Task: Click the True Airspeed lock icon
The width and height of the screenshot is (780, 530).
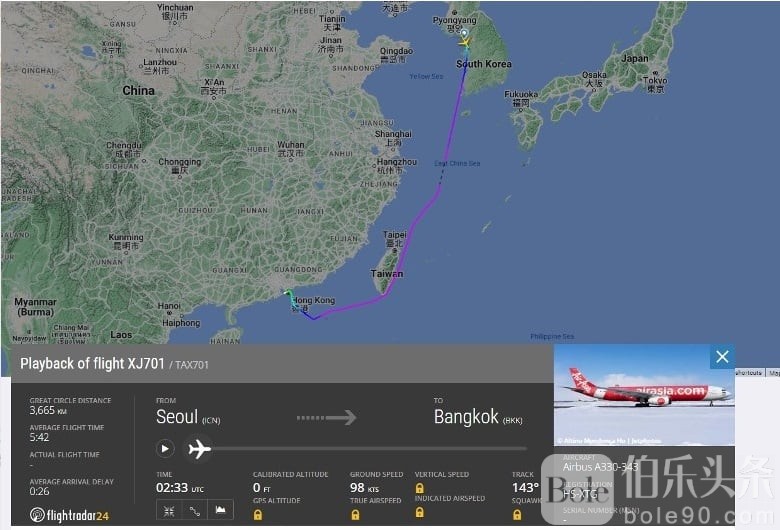Action: pyautogui.click(x=355, y=515)
